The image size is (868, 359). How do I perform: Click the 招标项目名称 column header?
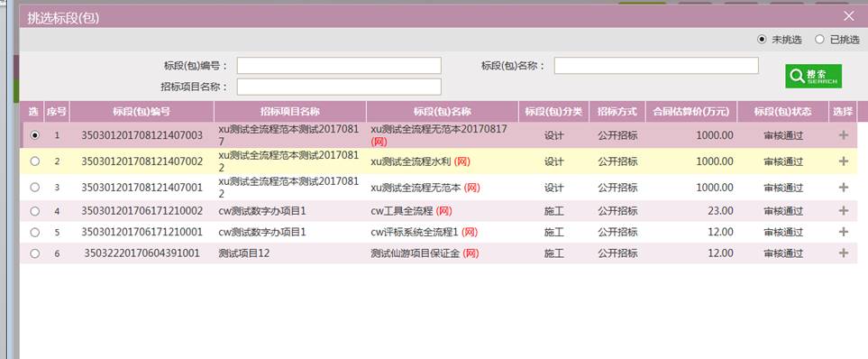coord(290,111)
